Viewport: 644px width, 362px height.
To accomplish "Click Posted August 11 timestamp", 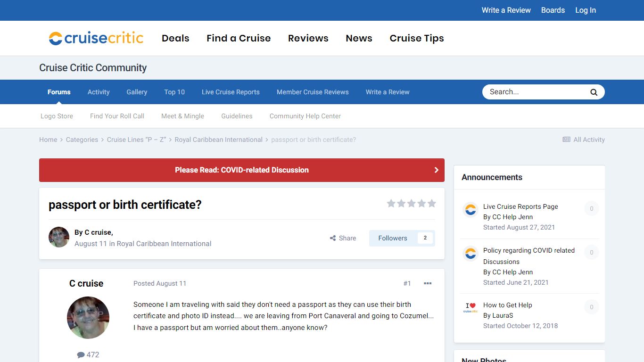I will (160, 283).
